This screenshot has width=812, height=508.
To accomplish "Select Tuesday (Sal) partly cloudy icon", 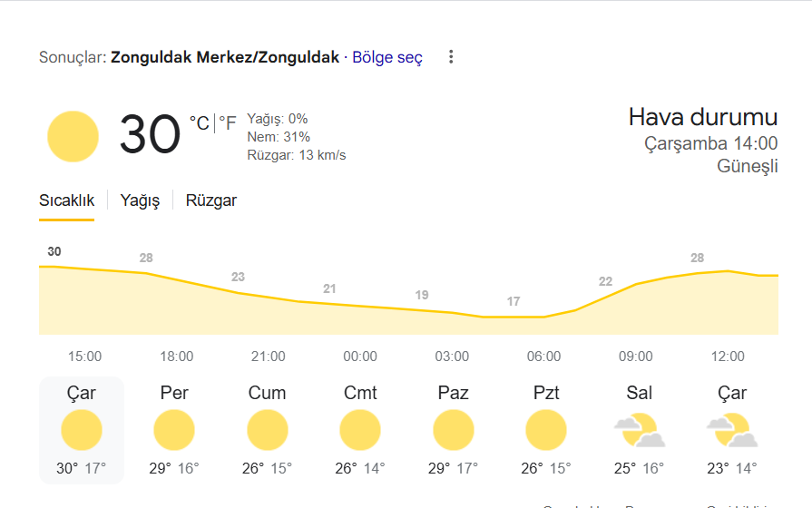I will (x=639, y=430).
